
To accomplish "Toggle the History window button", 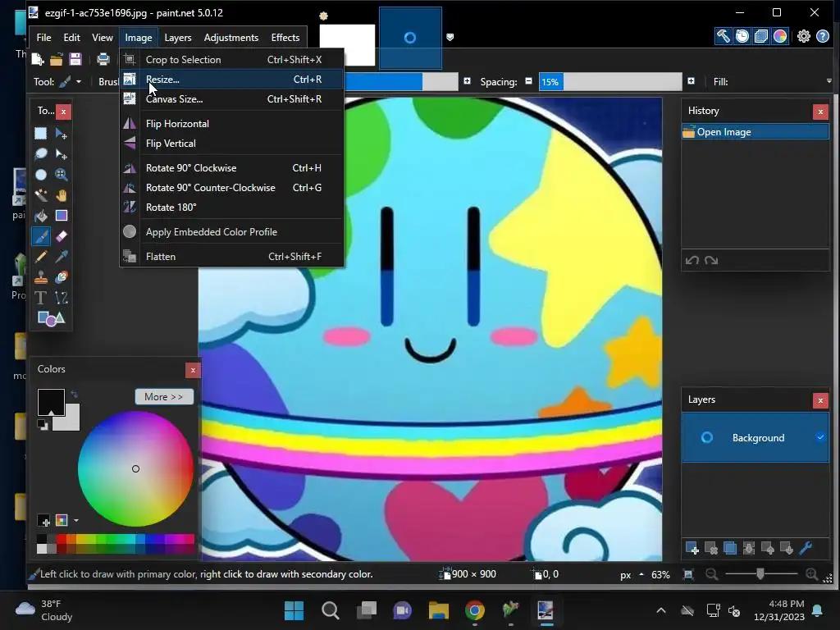I will click(742, 36).
